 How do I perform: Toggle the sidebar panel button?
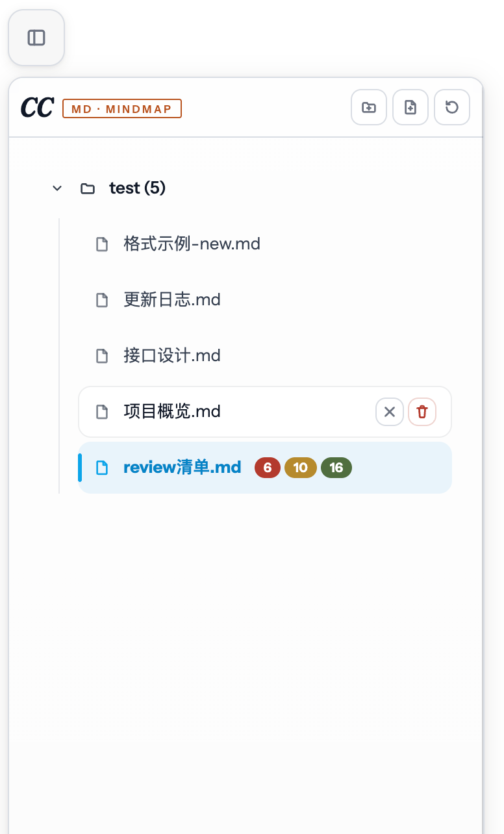pyautogui.click(x=36, y=38)
